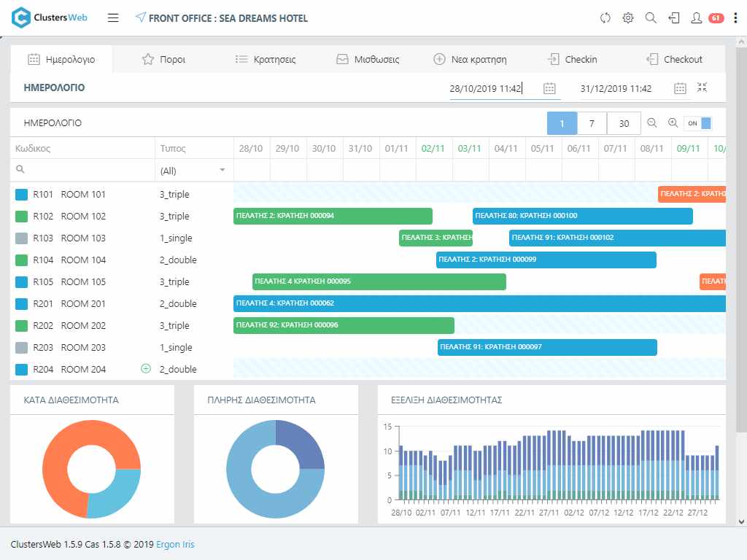Click the search magnifier in header
747x560 pixels.
[x=651, y=18]
